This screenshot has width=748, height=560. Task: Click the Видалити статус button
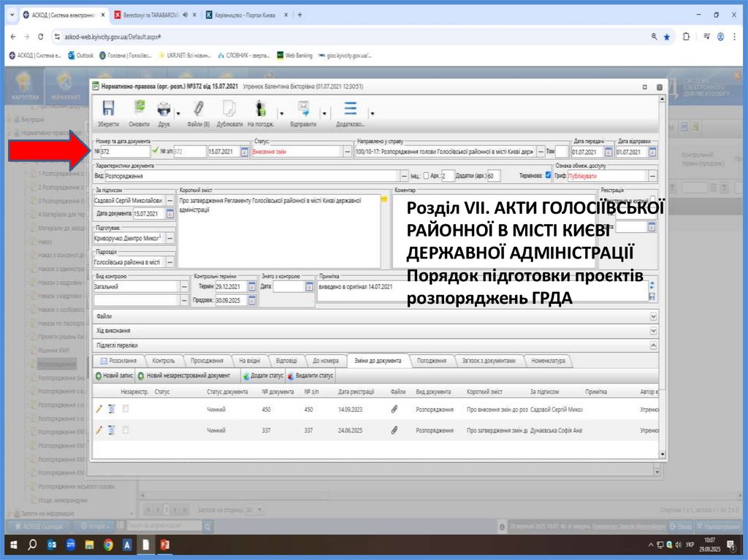pos(311,375)
